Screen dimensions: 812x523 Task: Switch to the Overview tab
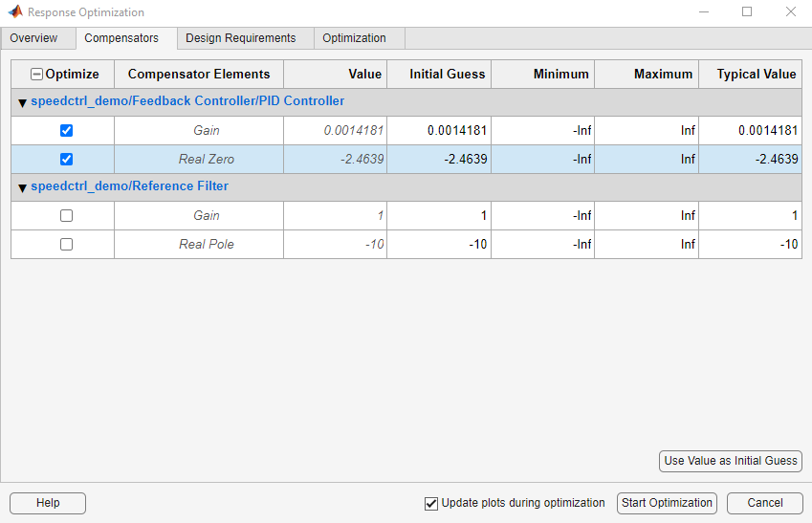pos(33,38)
